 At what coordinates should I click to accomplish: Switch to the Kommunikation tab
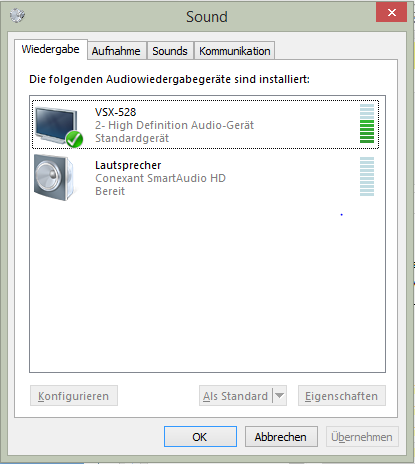[235, 51]
